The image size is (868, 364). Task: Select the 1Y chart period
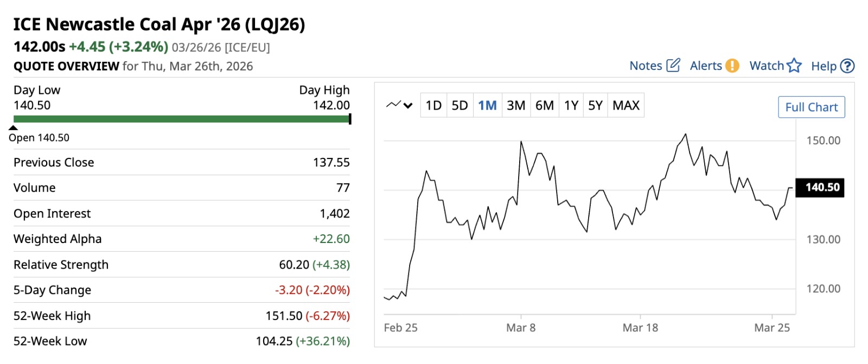point(571,105)
